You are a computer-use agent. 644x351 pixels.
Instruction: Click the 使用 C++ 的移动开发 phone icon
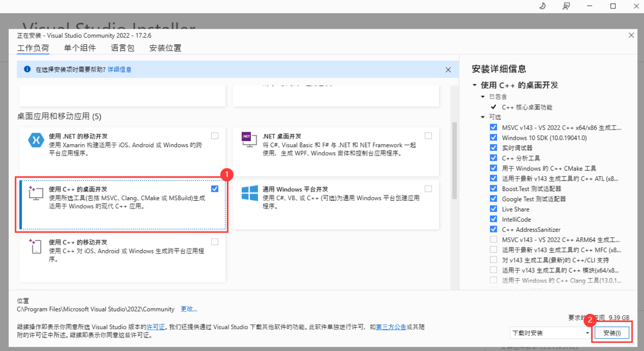[x=36, y=246]
